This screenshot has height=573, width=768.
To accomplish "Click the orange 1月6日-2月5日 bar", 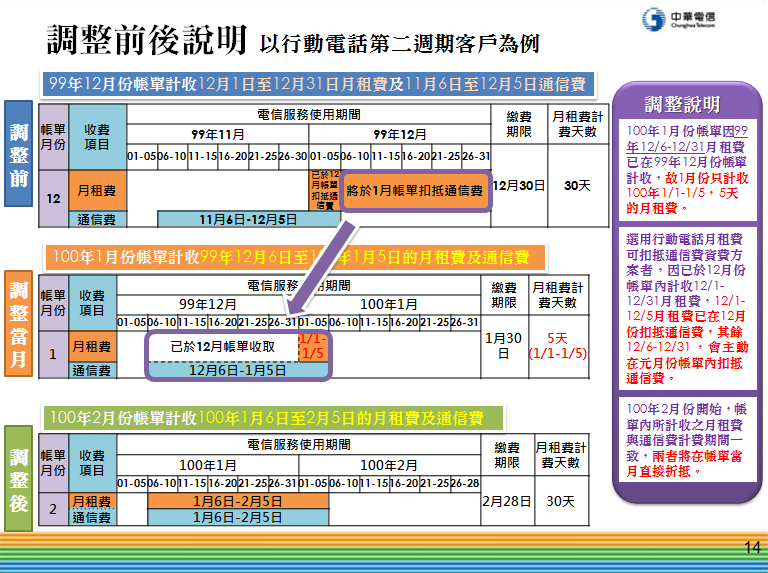I will 238,501.
